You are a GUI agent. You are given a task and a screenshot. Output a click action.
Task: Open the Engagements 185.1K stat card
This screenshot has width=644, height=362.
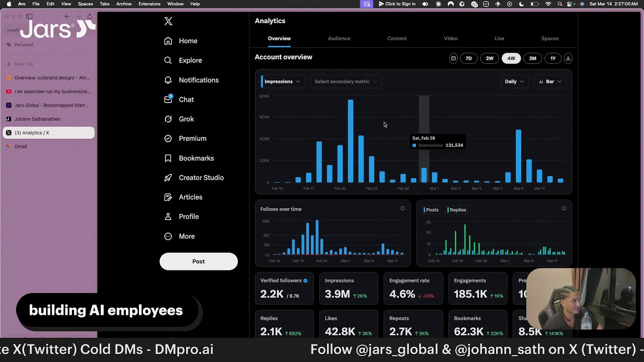[x=477, y=289]
